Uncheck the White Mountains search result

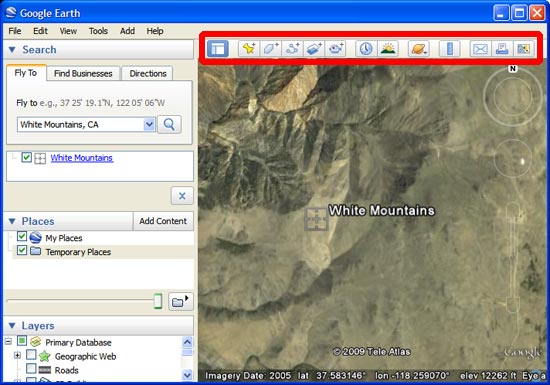(26, 157)
